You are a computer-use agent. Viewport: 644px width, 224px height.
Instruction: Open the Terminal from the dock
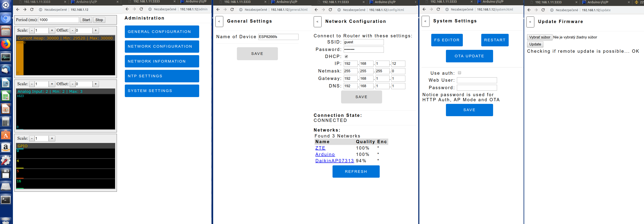coord(6,199)
